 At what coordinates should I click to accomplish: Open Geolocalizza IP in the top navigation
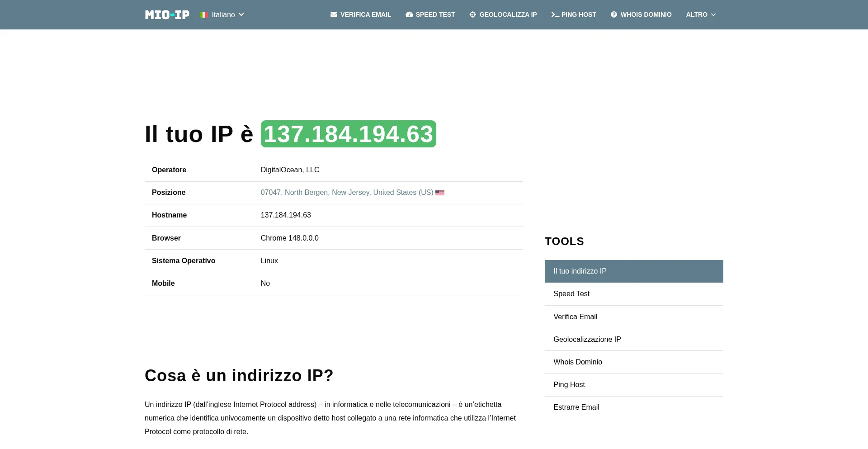[503, 14]
